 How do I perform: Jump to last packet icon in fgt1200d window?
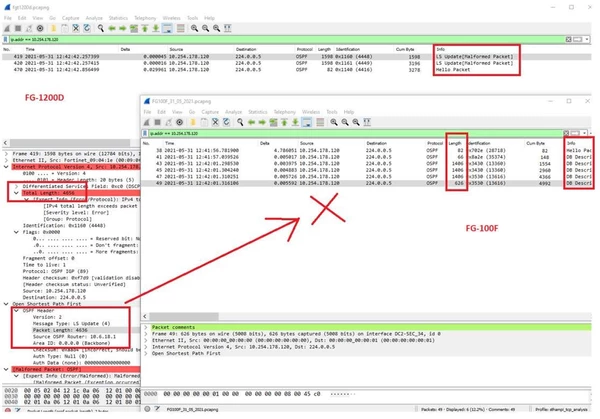pyautogui.click(x=156, y=28)
